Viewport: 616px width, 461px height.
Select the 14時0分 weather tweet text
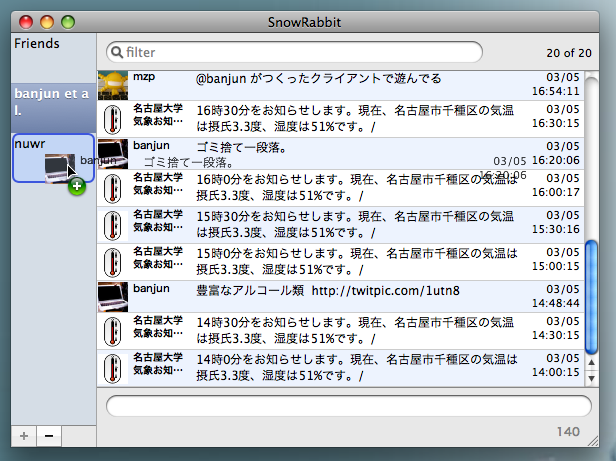coord(357,367)
